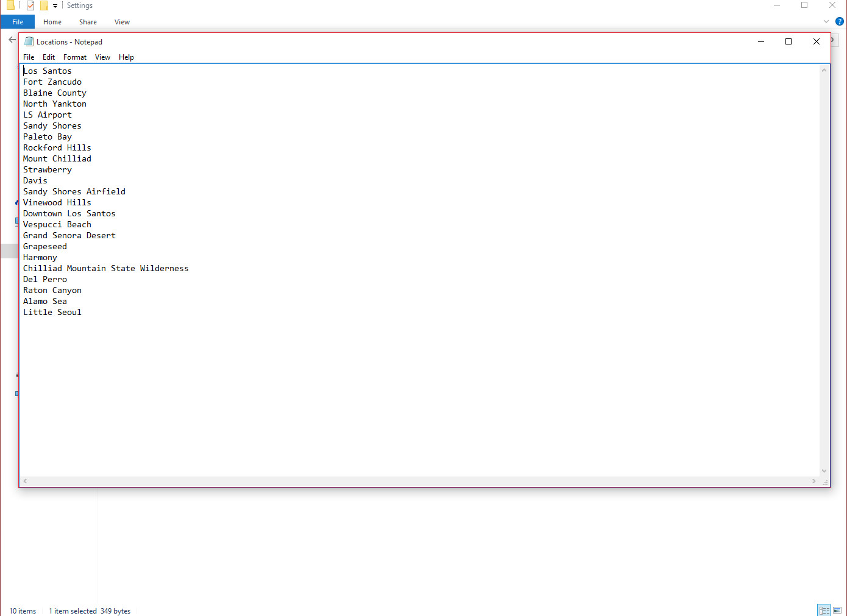Open the Explorer Share ribbon tab
The height and width of the screenshot is (616, 847).
tap(88, 22)
